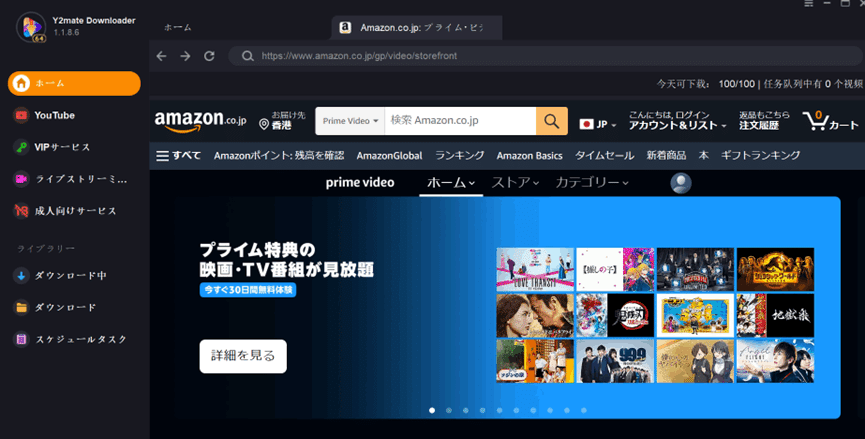Open the ホーム item in sidebar

[x=74, y=83]
